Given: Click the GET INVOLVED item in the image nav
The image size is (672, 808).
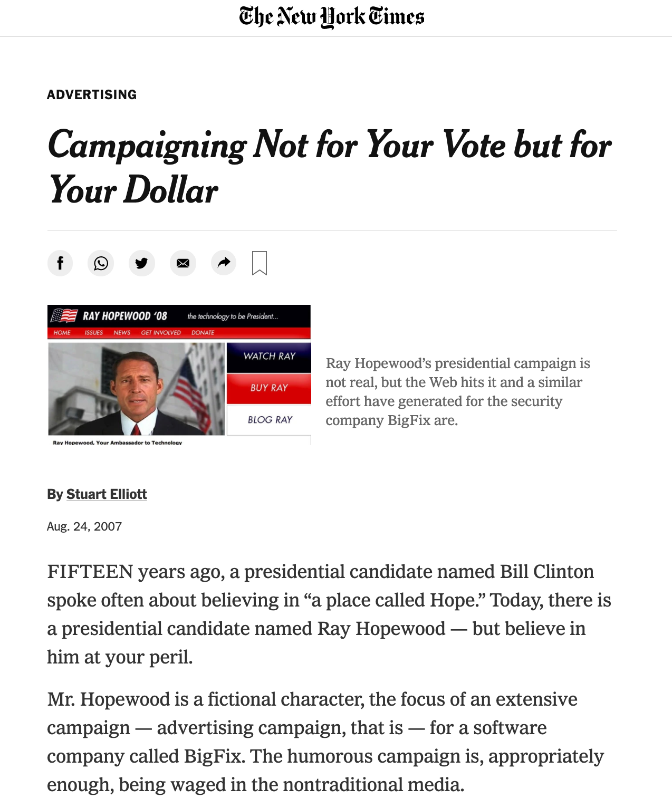Looking at the screenshot, I should tap(161, 333).
